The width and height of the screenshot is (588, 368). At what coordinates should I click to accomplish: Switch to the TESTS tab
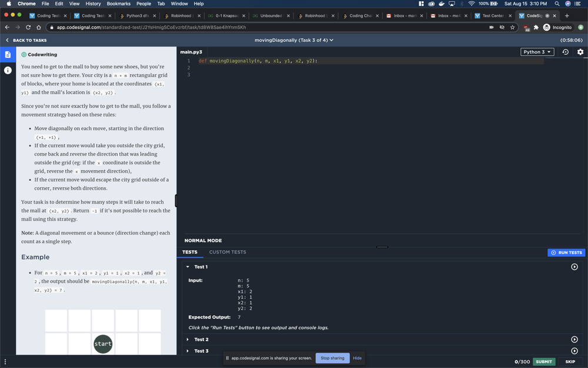click(190, 252)
